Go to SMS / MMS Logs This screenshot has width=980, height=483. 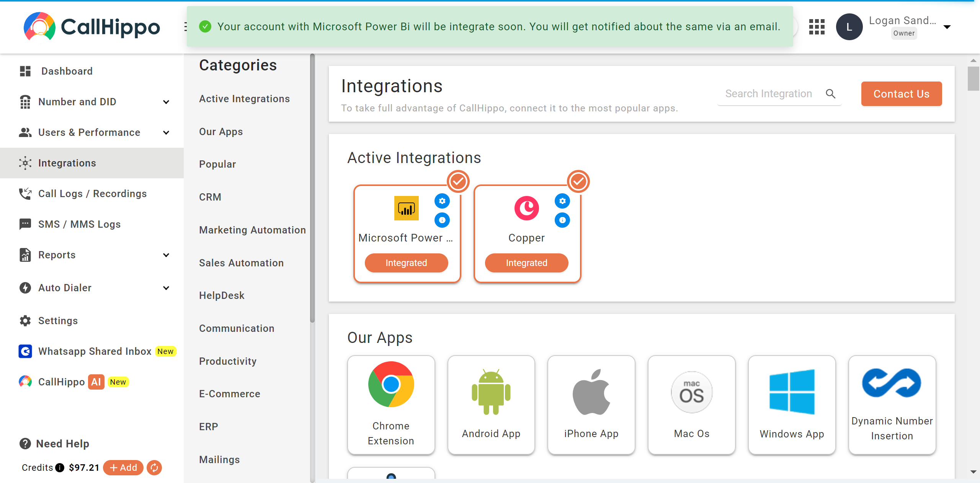(92, 224)
